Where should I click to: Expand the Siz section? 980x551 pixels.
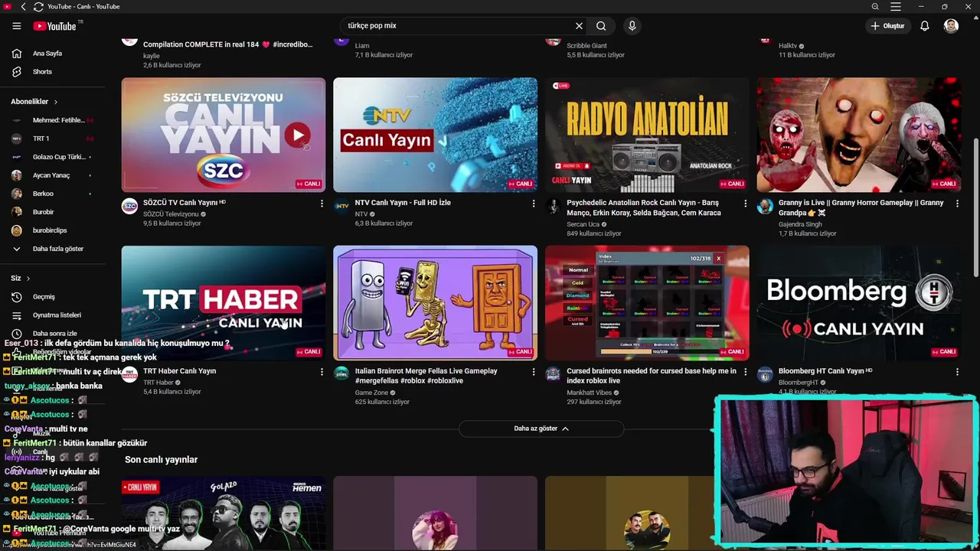[21, 278]
